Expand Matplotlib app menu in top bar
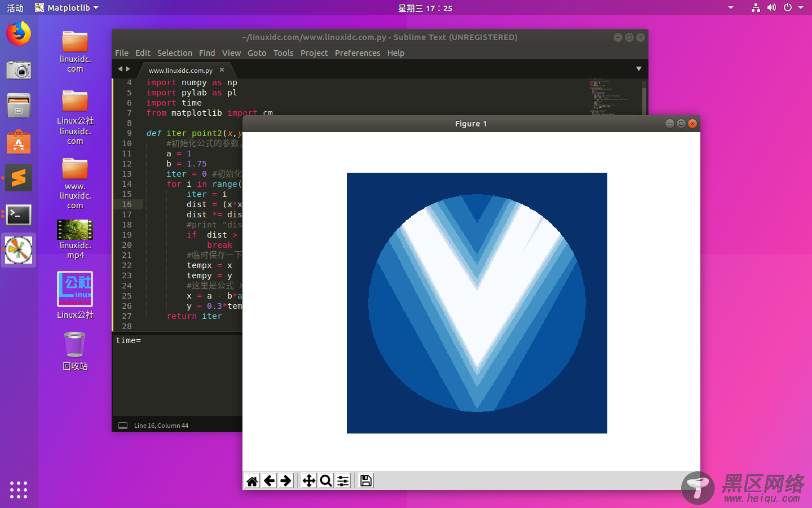 67,8
